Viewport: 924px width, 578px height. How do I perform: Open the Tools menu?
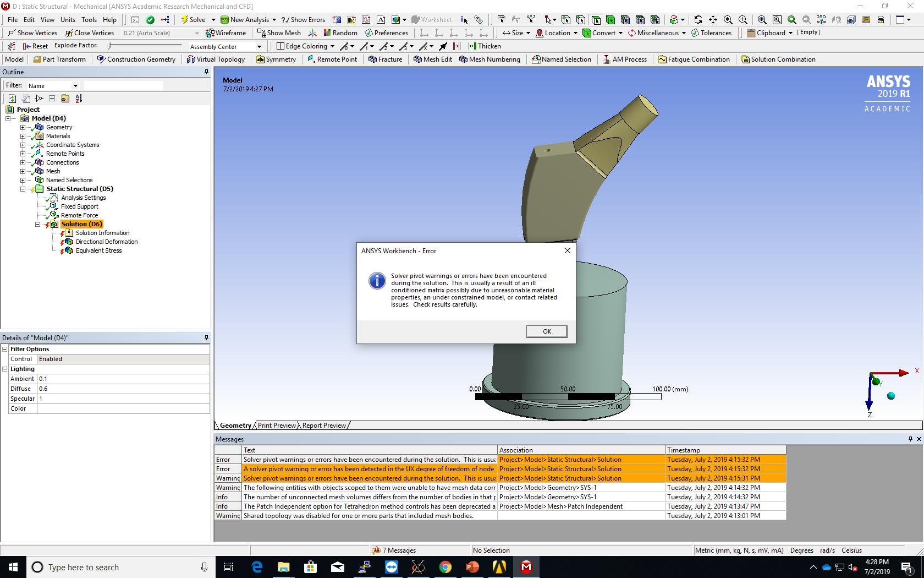(89, 20)
